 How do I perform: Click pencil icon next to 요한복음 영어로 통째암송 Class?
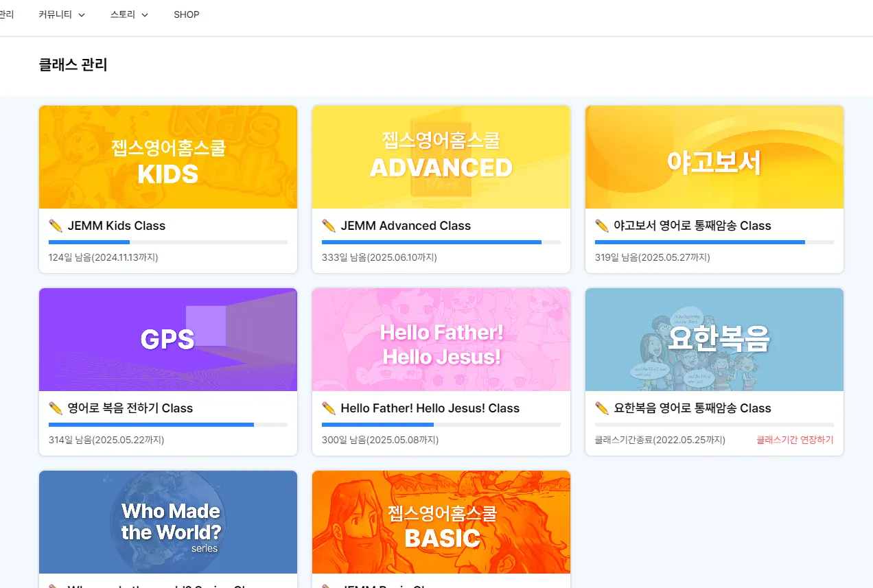(602, 408)
